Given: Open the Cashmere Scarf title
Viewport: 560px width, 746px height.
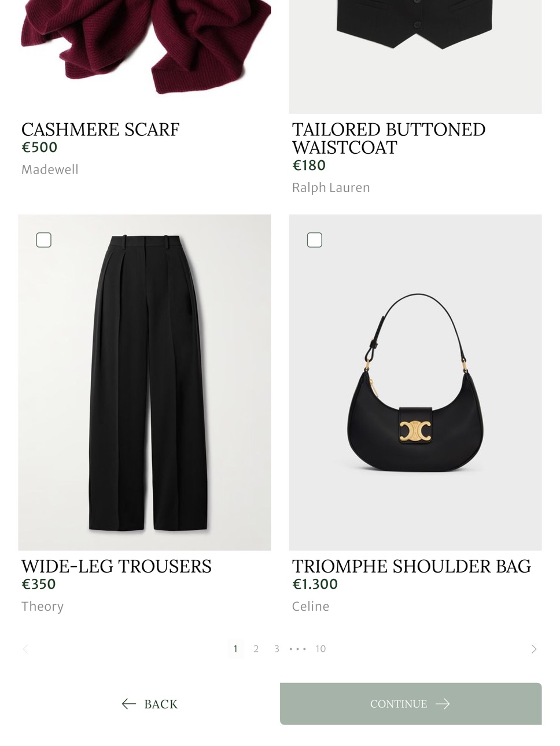Looking at the screenshot, I should coord(101,130).
